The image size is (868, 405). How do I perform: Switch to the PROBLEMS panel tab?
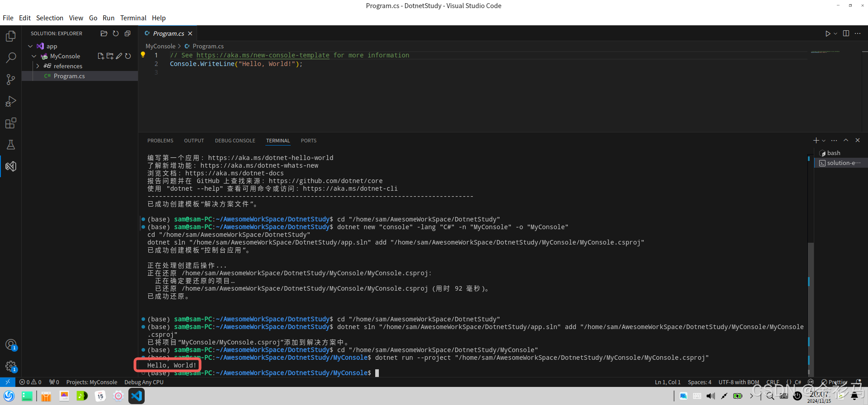160,141
